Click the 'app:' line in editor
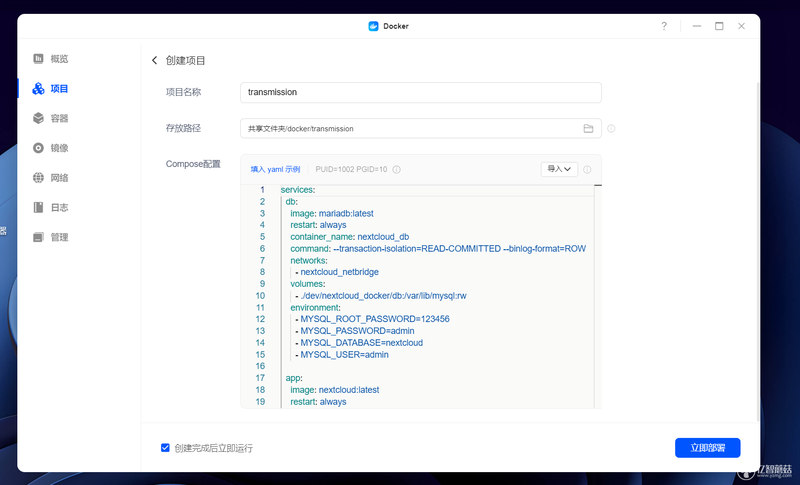This screenshot has height=485, width=800. pyautogui.click(x=294, y=378)
